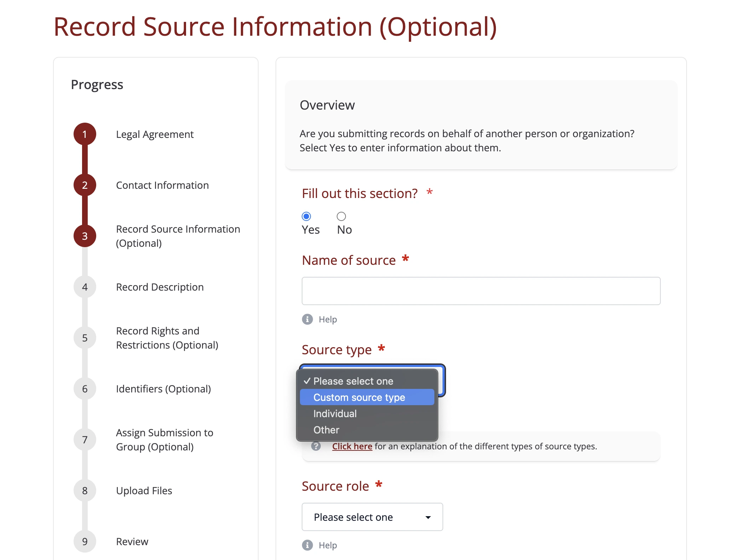Viewport: 752px width, 560px height.
Task: Click Record Rights and Restrictions step label
Action: point(167,338)
